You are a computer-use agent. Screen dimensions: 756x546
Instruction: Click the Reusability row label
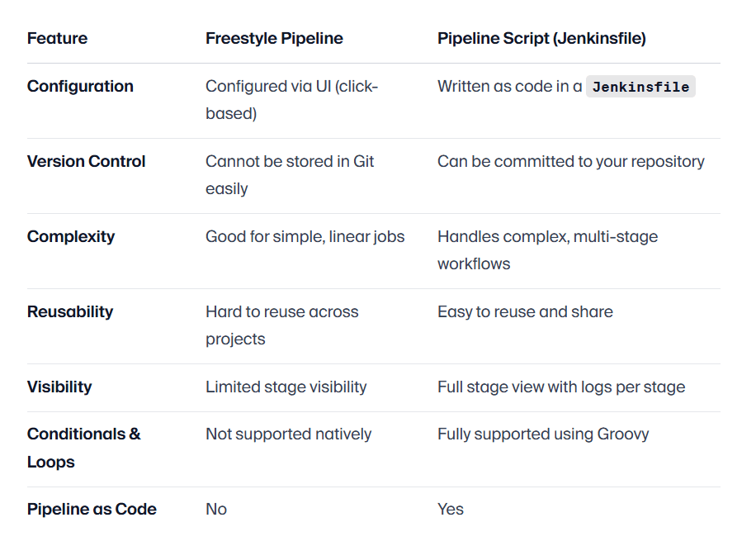coord(70,312)
